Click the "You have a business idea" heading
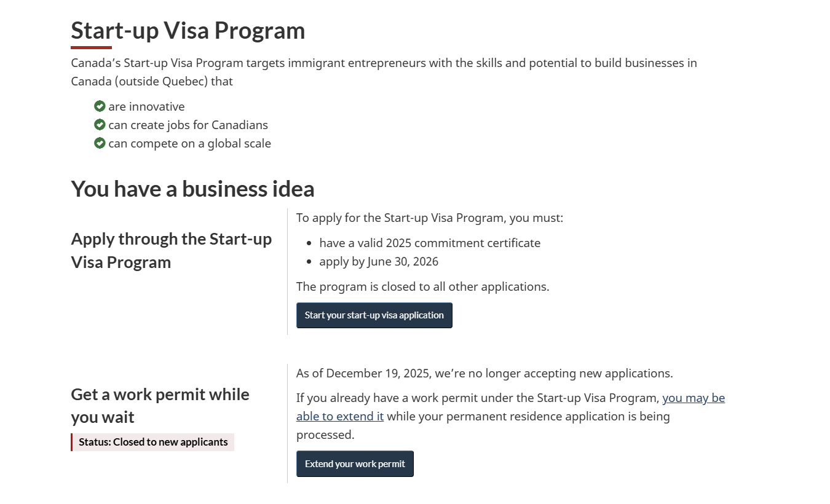Screen dimensions: 830x504 [192, 189]
